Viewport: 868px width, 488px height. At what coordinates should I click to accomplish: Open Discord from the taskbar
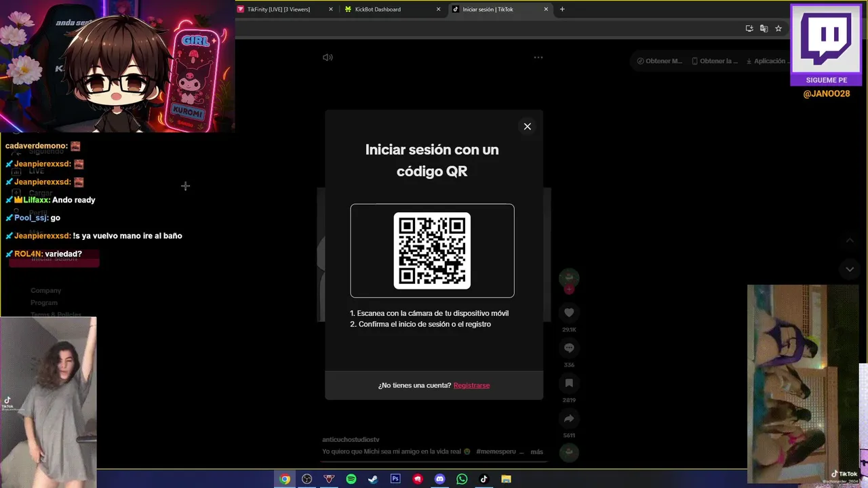click(x=439, y=479)
